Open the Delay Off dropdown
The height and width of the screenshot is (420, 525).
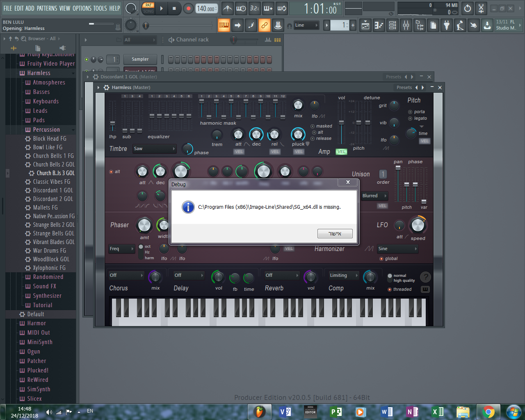point(189,275)
